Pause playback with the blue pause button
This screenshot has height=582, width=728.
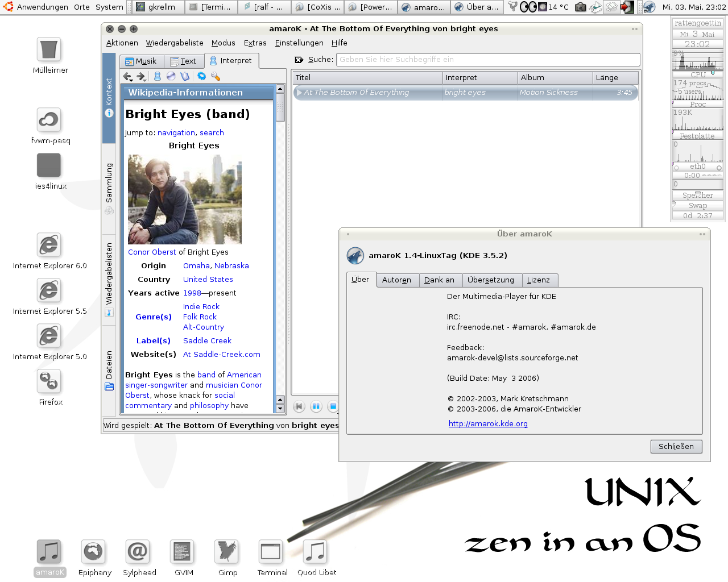click(316, 406)
